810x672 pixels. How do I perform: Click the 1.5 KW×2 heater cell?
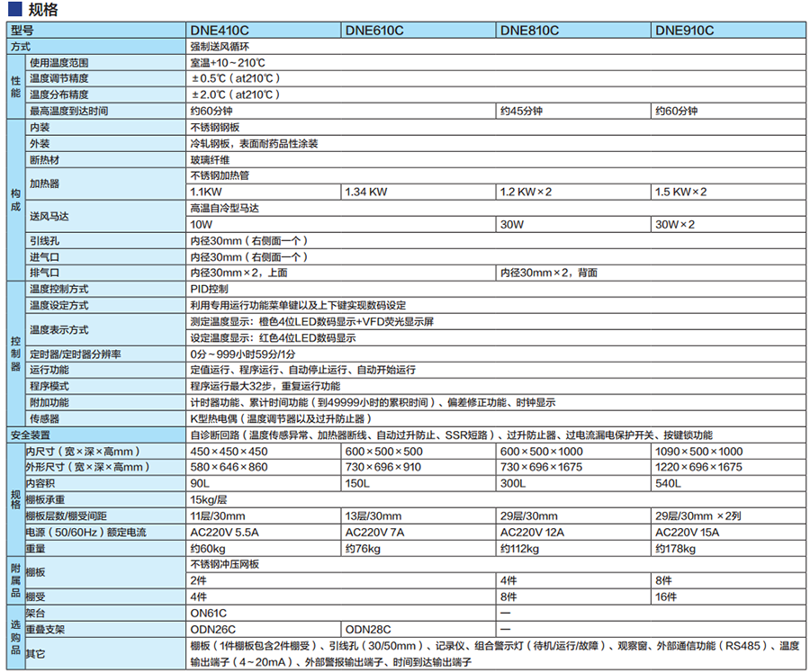point(681,192)
